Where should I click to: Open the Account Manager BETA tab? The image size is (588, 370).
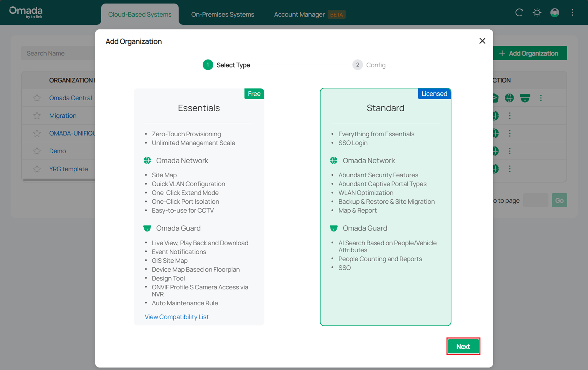pyautogui.click(x=310, y=14)
